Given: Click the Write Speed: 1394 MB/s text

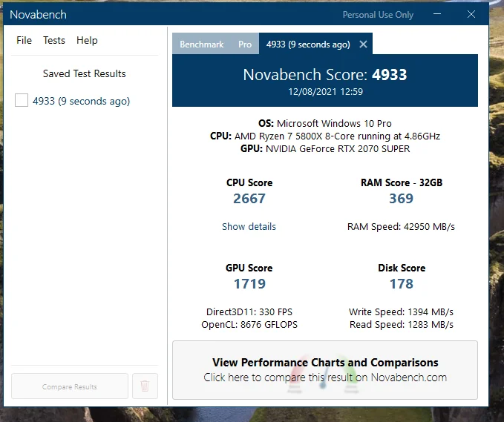Looking at the screenshot, I should 401,311.
